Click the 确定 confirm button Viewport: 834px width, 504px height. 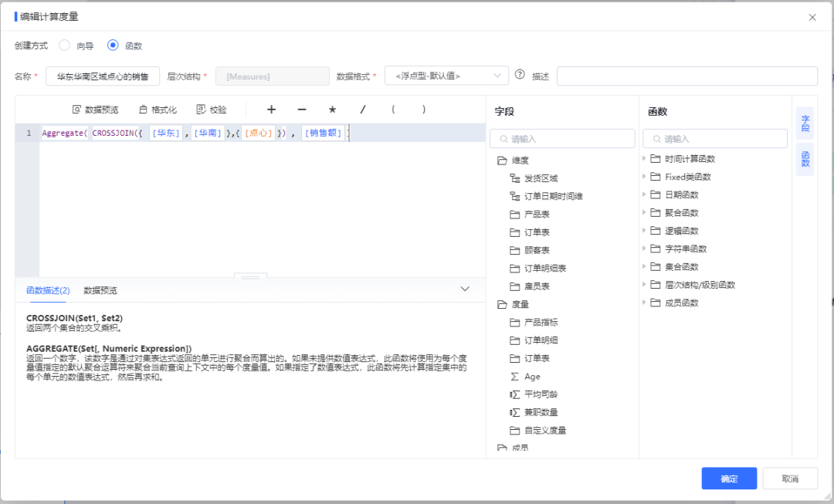(x=729, y=478)
